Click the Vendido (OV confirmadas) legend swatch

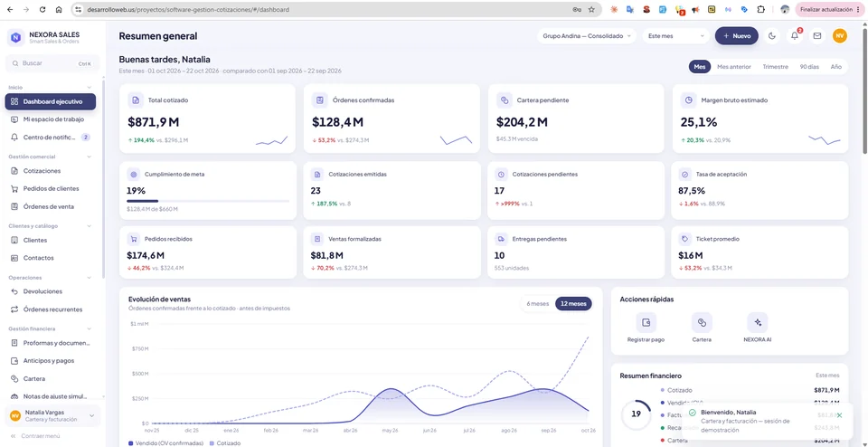[x=130, y=443]
